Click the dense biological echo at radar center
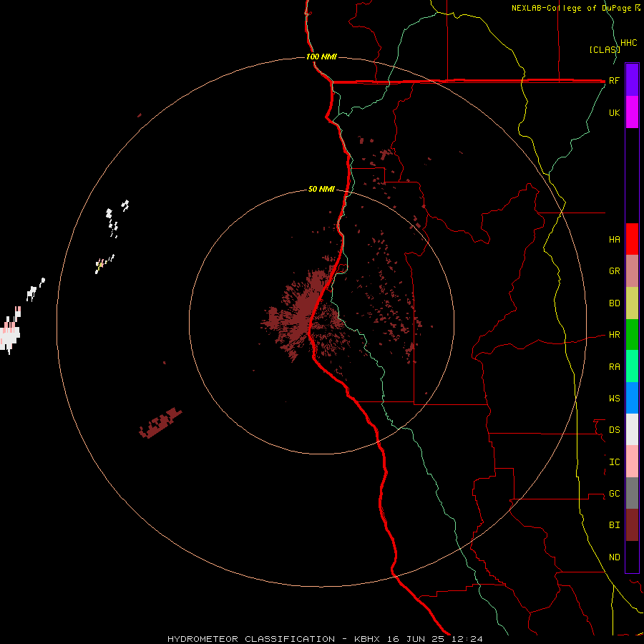 306,314
